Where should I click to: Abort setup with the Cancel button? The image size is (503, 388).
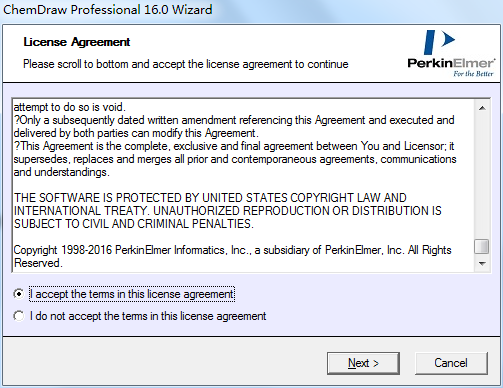coord(451,363)
